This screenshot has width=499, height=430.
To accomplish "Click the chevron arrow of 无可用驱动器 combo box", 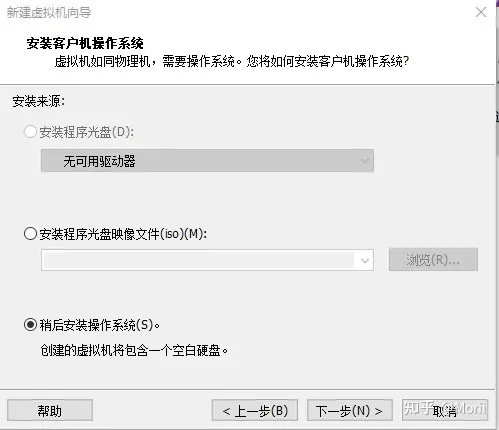I will click(364, 161).
